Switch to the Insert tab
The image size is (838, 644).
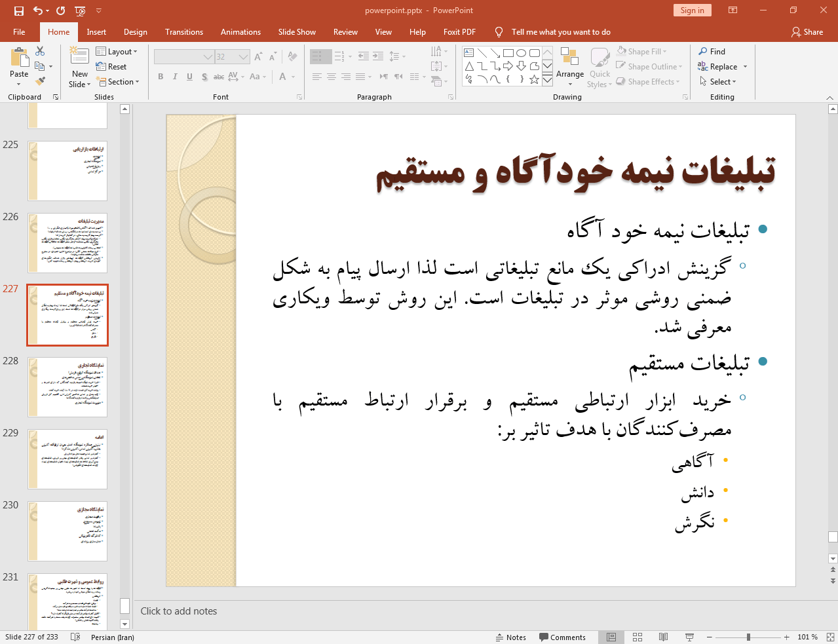pos(96,31)
